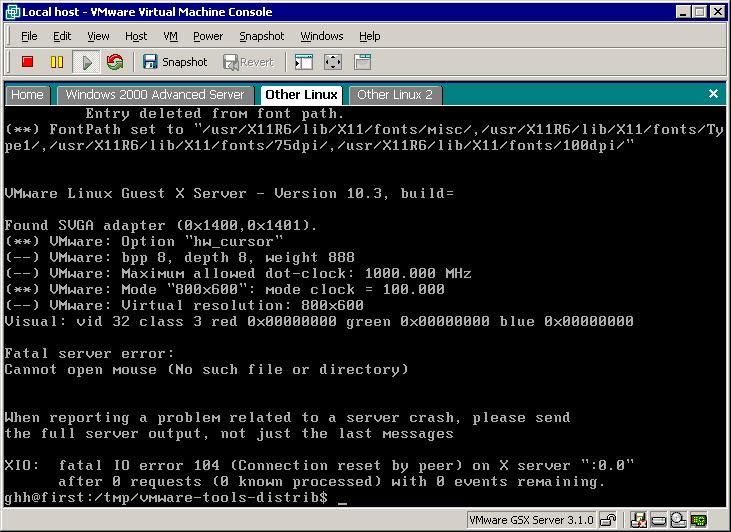The width and height of the screenshot is (731, 532).
Task: Close the current tab with X
Action: point(713,94)
